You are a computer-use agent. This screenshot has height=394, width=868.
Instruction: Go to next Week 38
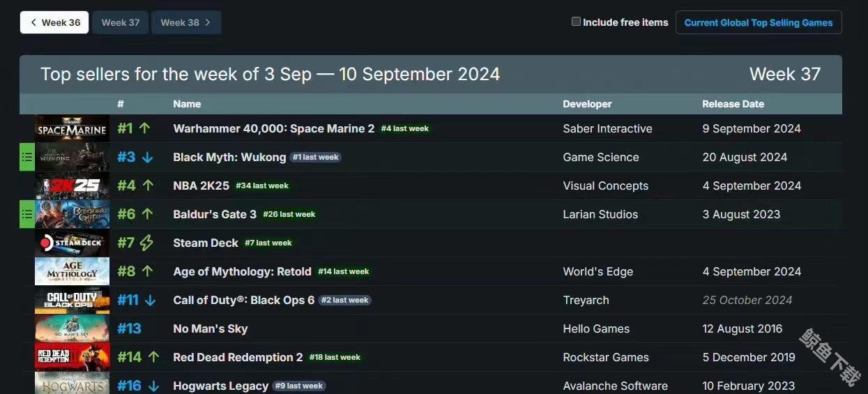[185, 22]
